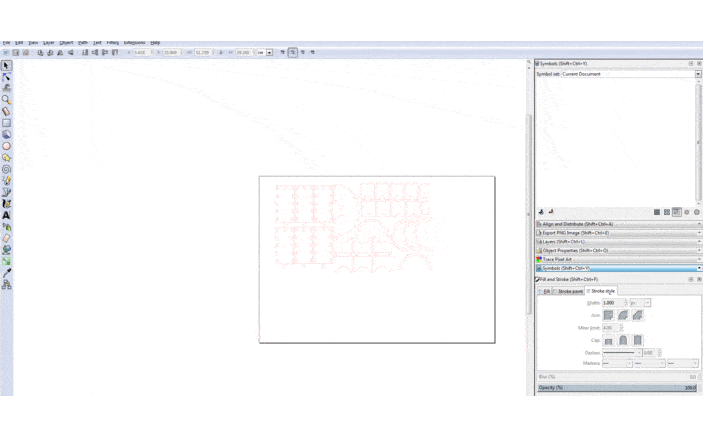Click Select all objects toolbar icon
This screenshot has height=437, width=703.
6,52
